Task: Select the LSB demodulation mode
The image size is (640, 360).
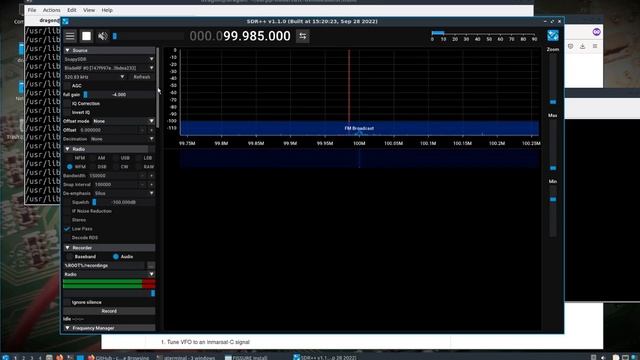Action: [x=144, y=158]
